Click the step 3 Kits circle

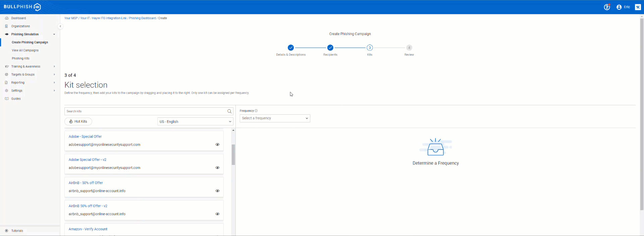370,48
